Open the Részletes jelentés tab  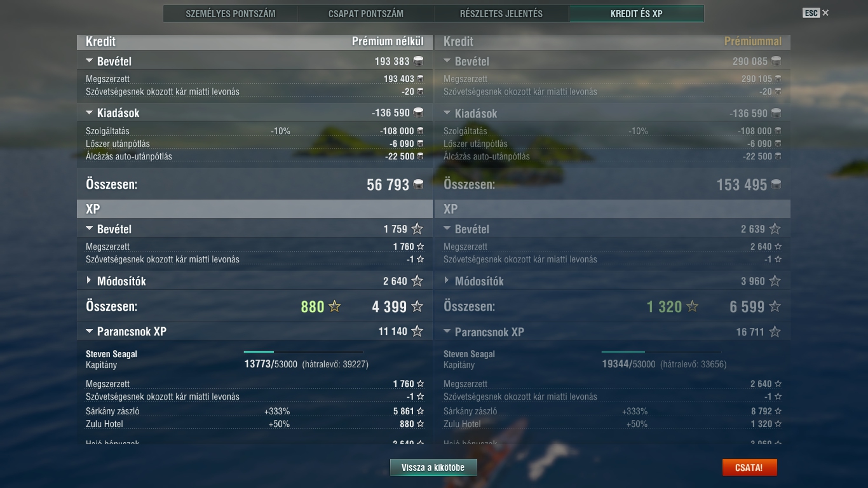pyautogui.click(x=501, y=13)
